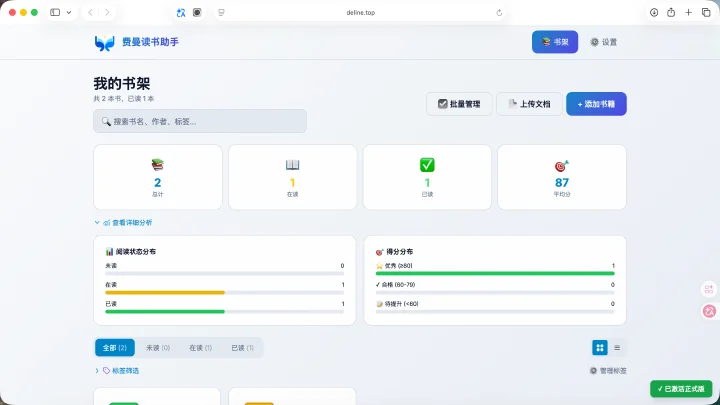
Task: Click the green 已读 progress bar
Action: click(165, 311)
